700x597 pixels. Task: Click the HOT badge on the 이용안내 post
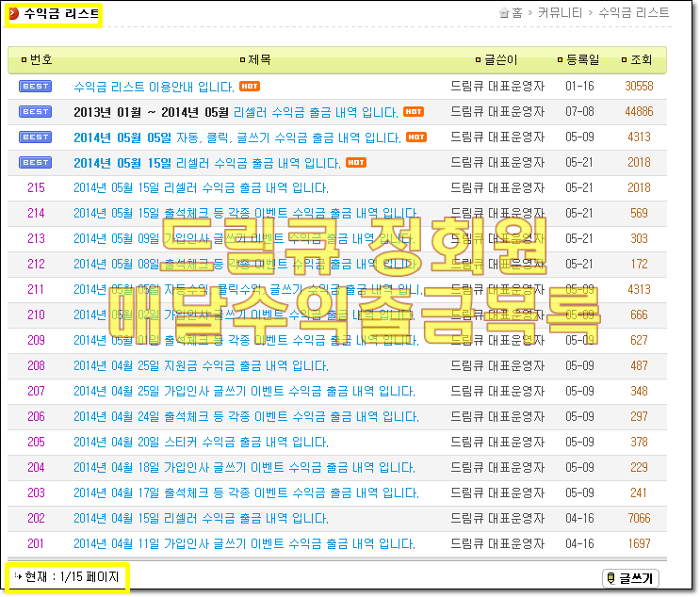click(250, 86)
